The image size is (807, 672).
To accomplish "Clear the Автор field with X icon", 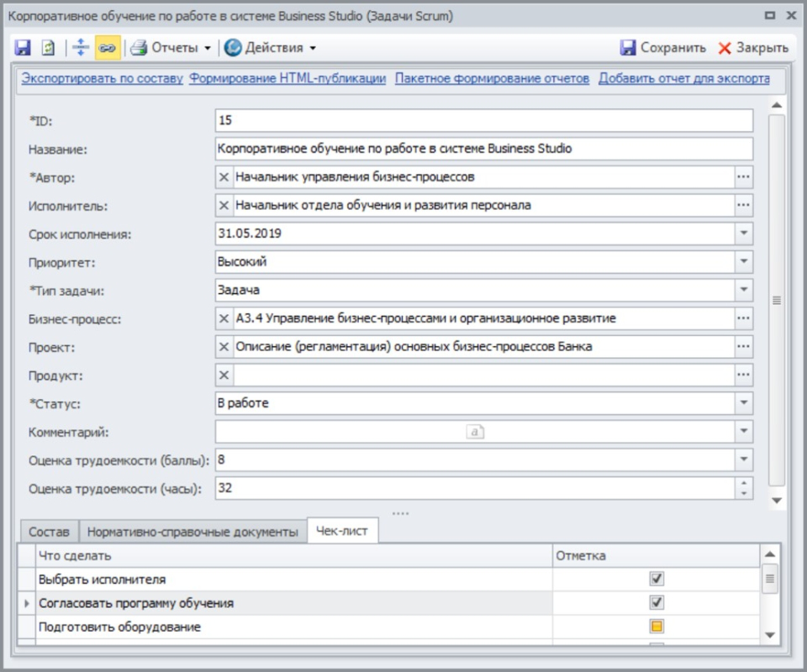I will tap(224, 177).
